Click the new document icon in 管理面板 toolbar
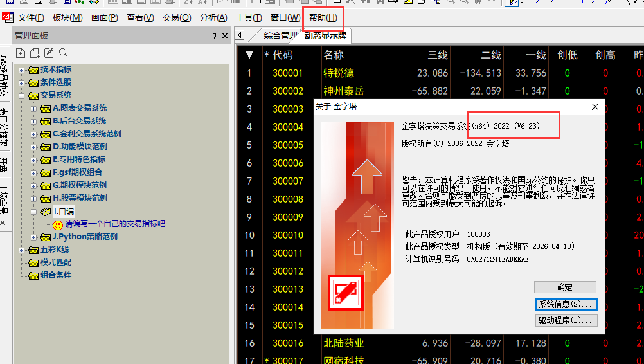Screen dimensions: 644x364 coord(21,53)
